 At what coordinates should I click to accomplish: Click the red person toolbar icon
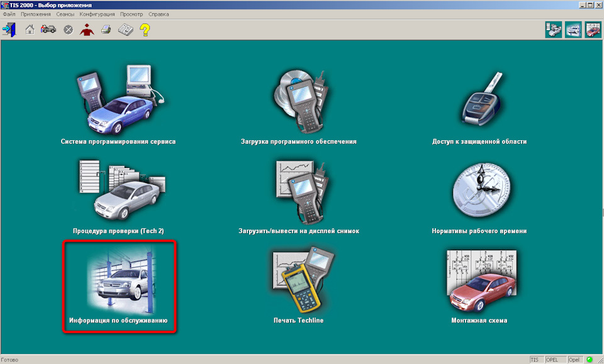click(x=87, y=30)
